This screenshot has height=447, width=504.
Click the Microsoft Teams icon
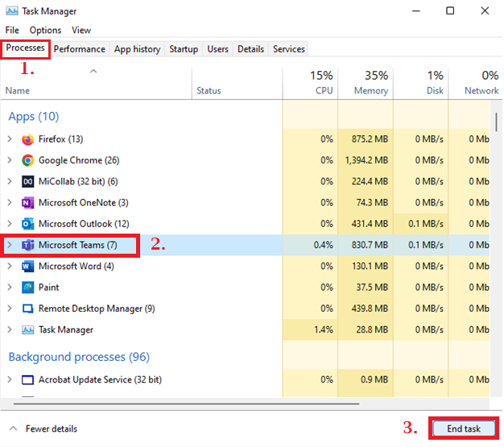coord(27,245)
